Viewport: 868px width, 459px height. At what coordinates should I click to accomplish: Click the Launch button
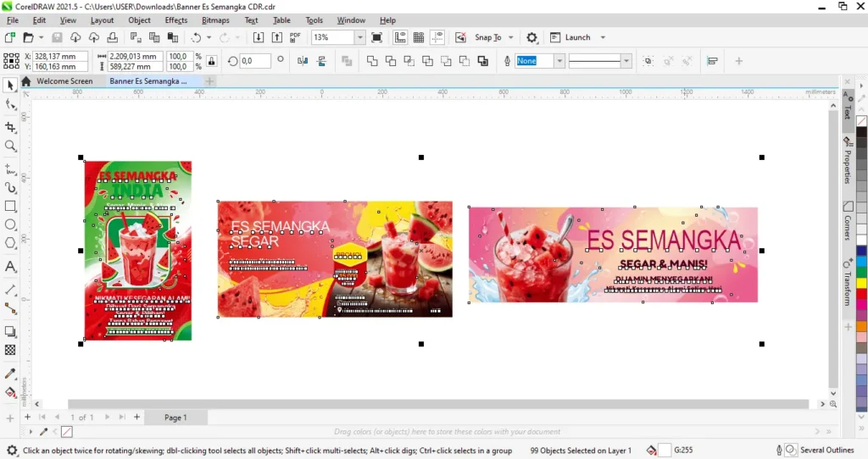point(570,37)
